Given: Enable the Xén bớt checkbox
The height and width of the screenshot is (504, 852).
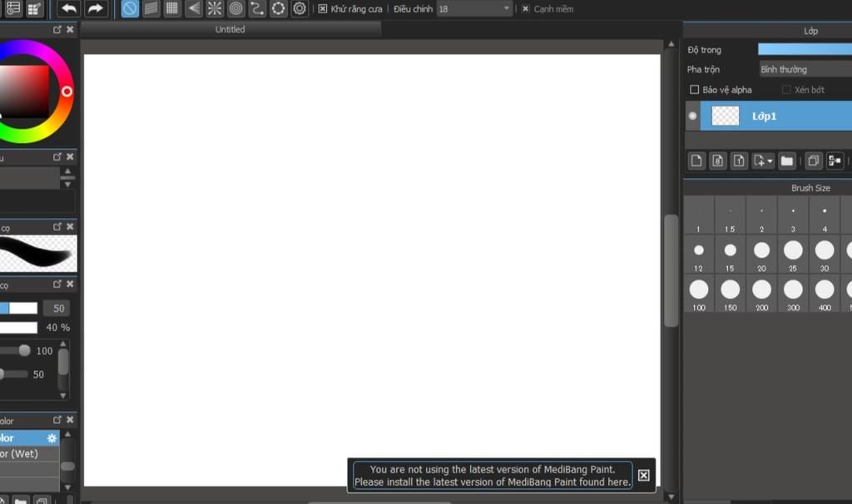Looking at the screenshot, I should pyautogui.click(x=786, y=90).
